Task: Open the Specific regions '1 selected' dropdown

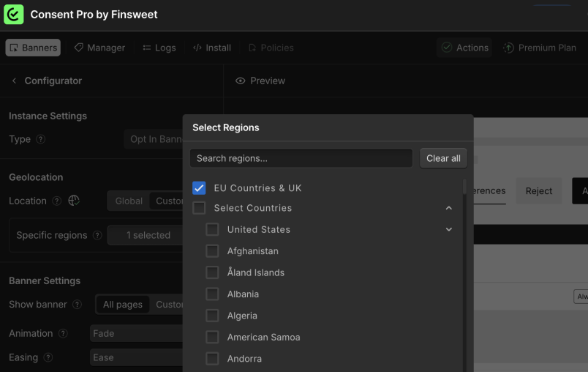Action: 145,235
